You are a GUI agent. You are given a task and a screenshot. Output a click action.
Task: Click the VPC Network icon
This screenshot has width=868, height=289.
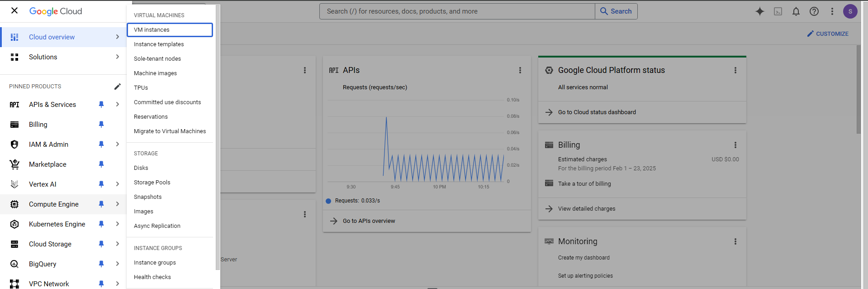[14, 284]
